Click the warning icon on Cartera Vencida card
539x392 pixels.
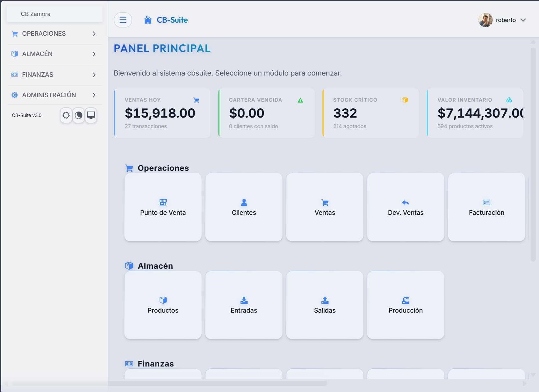click(300, 100)
